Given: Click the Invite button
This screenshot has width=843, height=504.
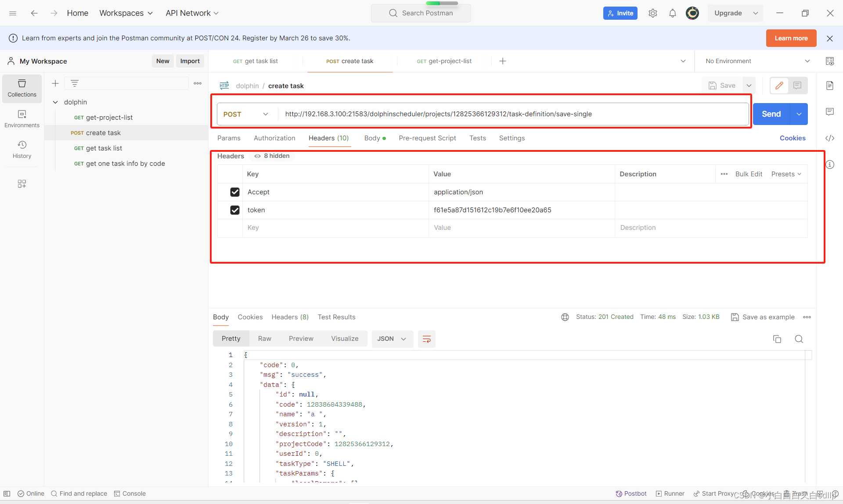Looking at the screenshot, I should 620,13.
